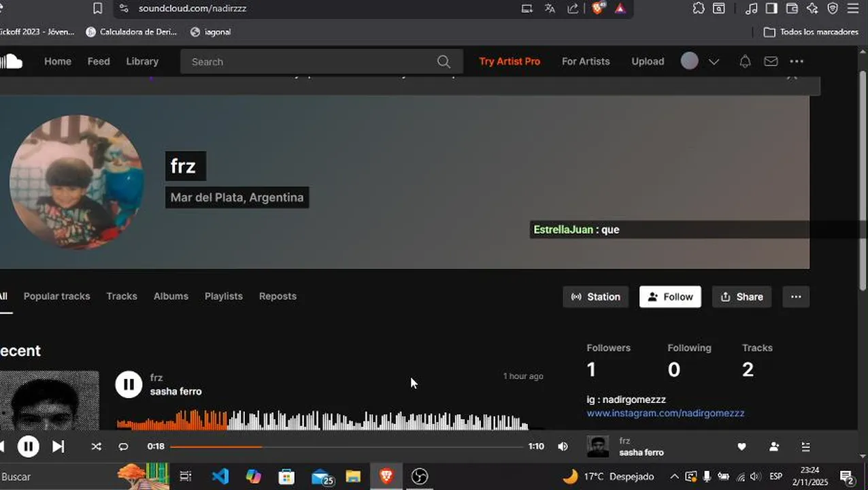Image resolution: width=868 pixels, height=490 pixels.
Task: Open the Brave sidebar panel icon
Action: coord(771,8)
